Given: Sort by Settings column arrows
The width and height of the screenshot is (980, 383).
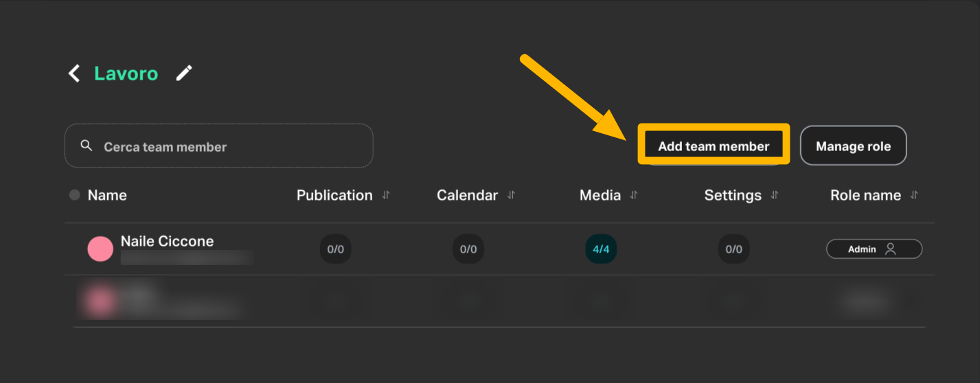Looking at the screenshot, I should (x=775, y=196).
